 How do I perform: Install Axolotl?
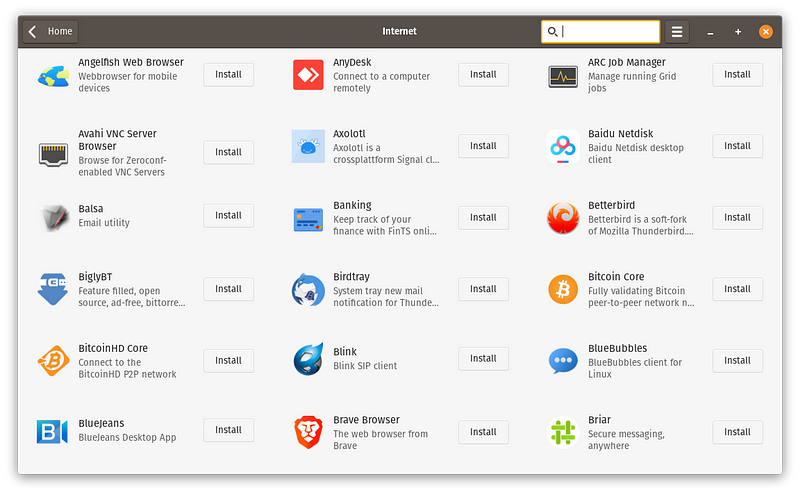(x=483, y=146)
